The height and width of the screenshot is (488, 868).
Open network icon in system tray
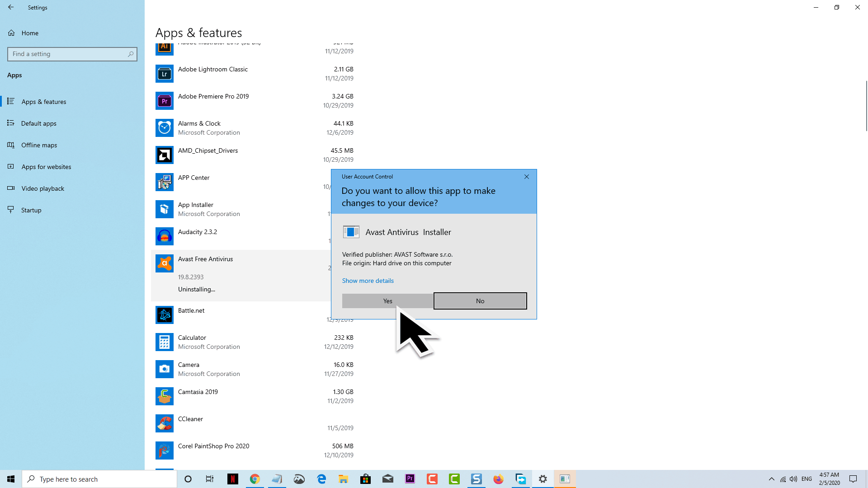[783, 479]
